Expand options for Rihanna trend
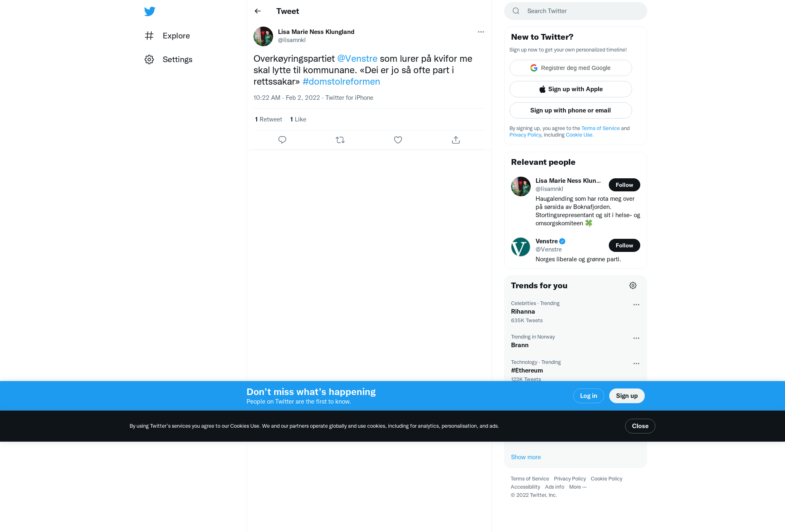The width and height of the screenshot is (785, 532). tap(636, 305)
